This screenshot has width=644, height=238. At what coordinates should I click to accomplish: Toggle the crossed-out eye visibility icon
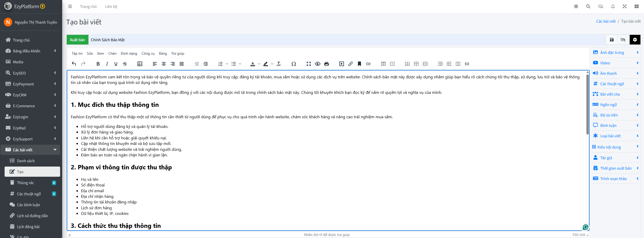[623, 40]
